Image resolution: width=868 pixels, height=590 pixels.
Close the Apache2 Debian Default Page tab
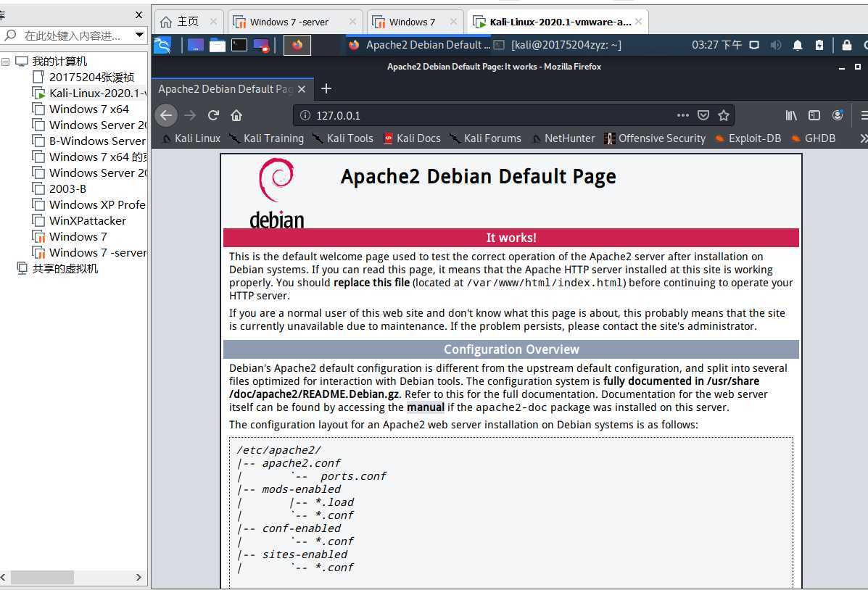click(x=301, y=89)
